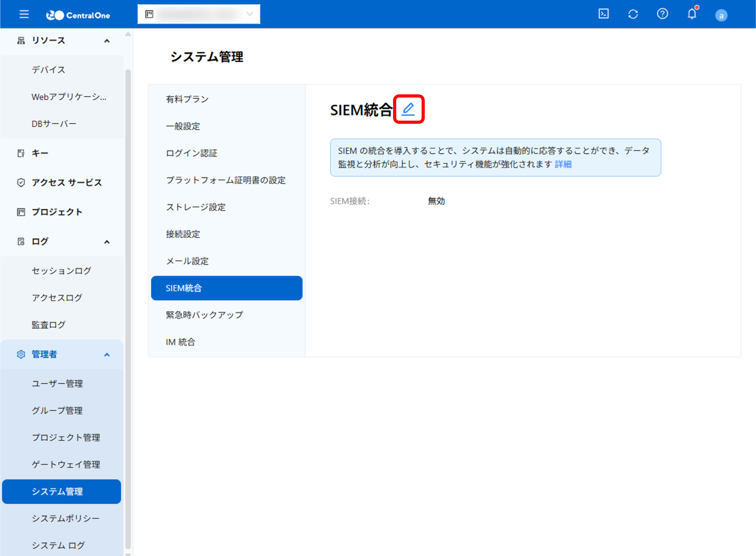Open the notifications bell icon
The height and width of the screenshot is (556, 756).
692,14
